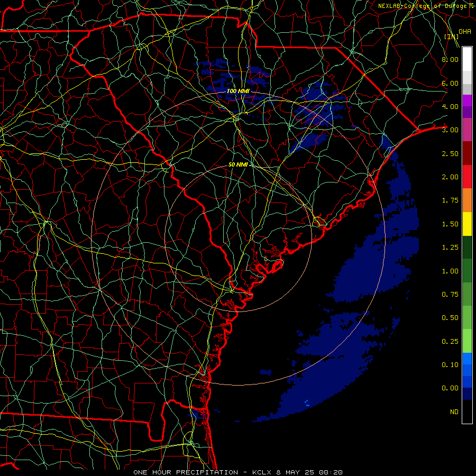The height and width of the screenshot is (476, 476).
Task: Click the 4.00 legend value
Action: click(x=450, y=106)
